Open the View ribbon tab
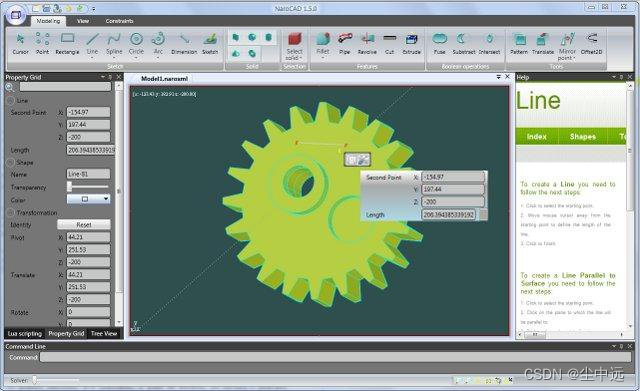This screenshot has width=640, height=391. click(x=83, y=21)
